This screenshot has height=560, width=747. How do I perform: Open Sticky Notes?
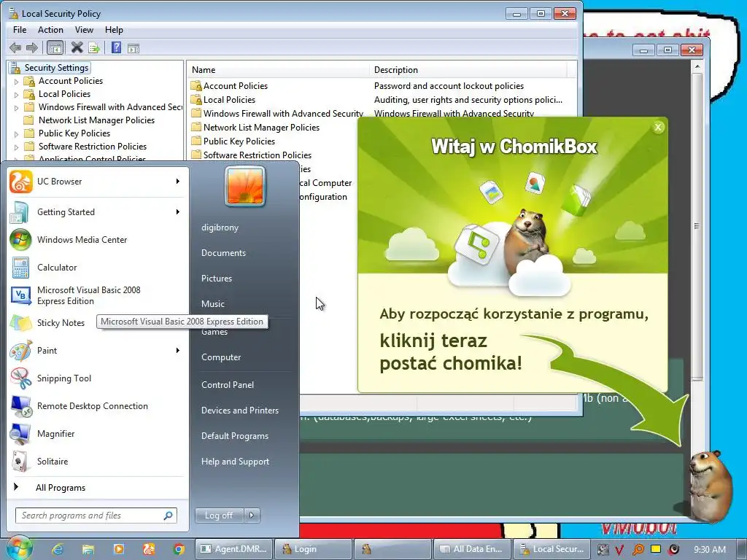click(x=61, y=323)
